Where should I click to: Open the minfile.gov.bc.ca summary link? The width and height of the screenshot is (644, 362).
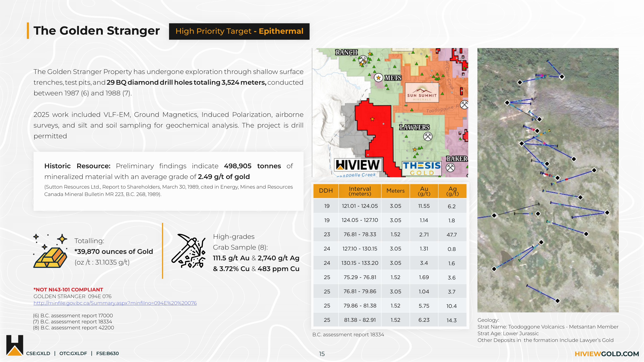pyautogui.click(x=115, y=303)
